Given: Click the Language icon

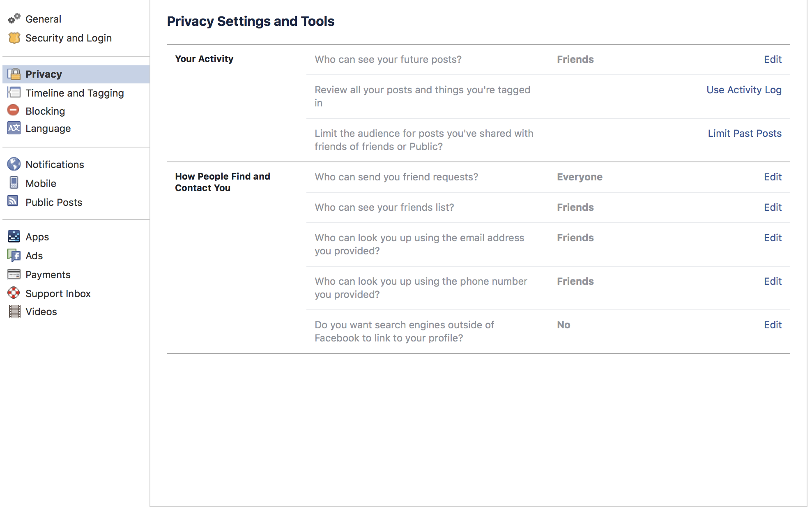Looking at the screenshot, I should (x=13, y=129).
